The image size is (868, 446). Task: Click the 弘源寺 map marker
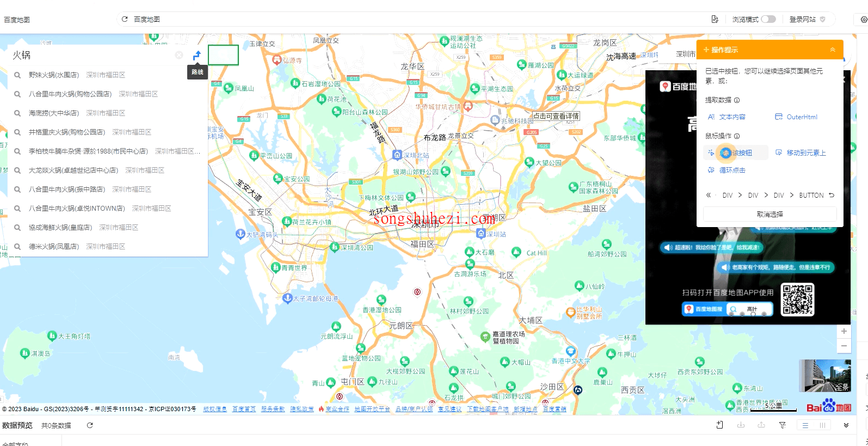pyautogui.click(x=276, y=60)
